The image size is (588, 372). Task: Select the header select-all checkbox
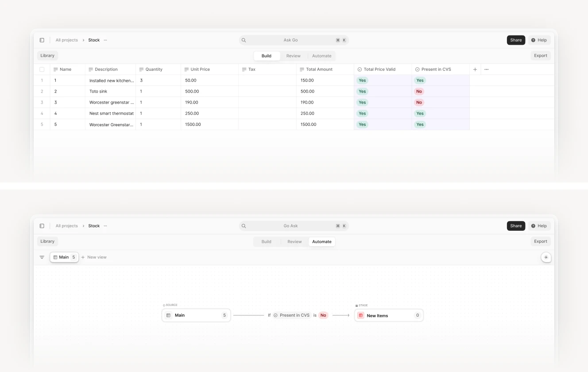(x=42, y=70)
